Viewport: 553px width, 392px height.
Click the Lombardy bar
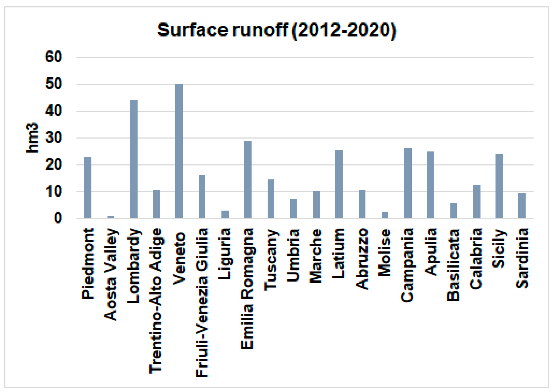pyautogui.click(x=134, y=159)
